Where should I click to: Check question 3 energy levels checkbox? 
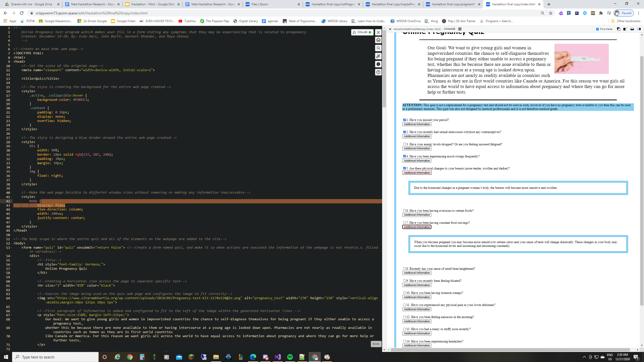[x=405, y=144]
